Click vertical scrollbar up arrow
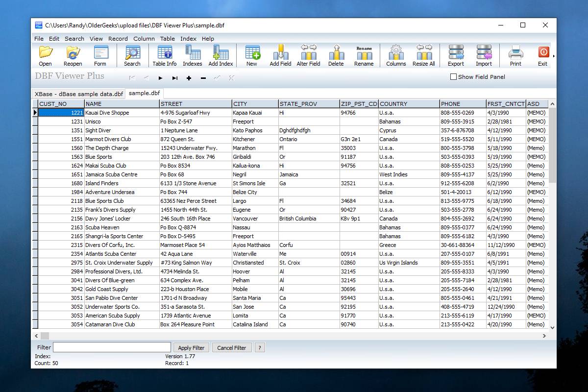The image size is (588, 392). [553, 104]
